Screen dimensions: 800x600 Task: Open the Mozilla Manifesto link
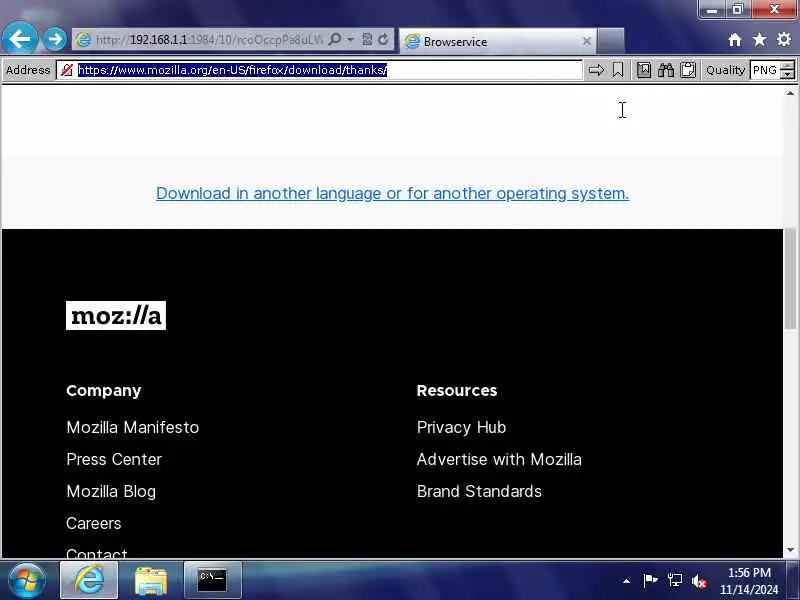133,427
